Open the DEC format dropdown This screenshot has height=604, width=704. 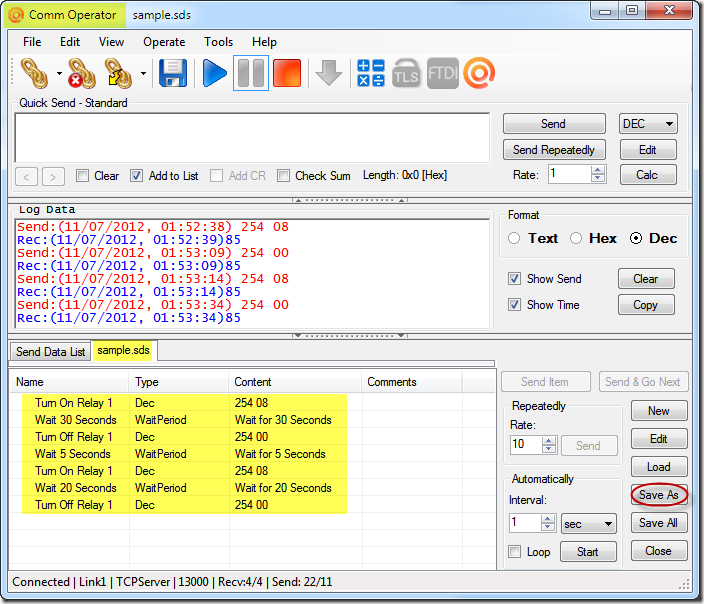[x=648, y=123]
